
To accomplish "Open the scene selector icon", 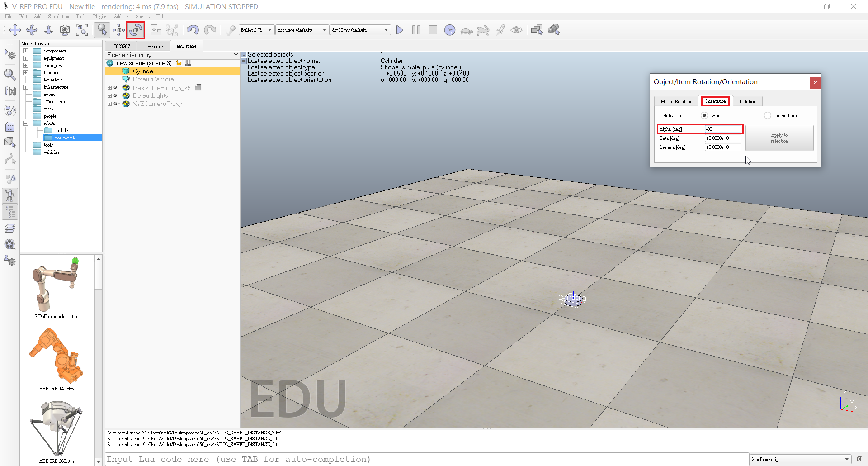I will [554, 30].
